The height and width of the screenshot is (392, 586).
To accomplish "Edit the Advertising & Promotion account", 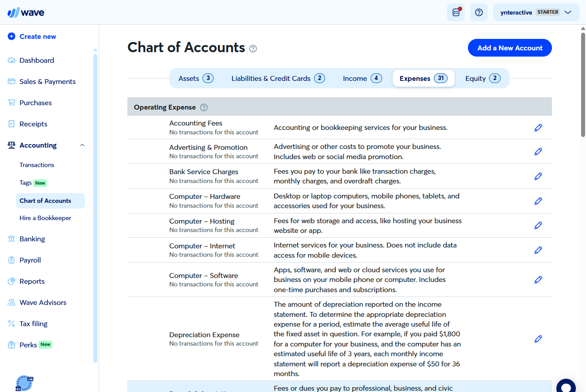I will click(538, 152).
